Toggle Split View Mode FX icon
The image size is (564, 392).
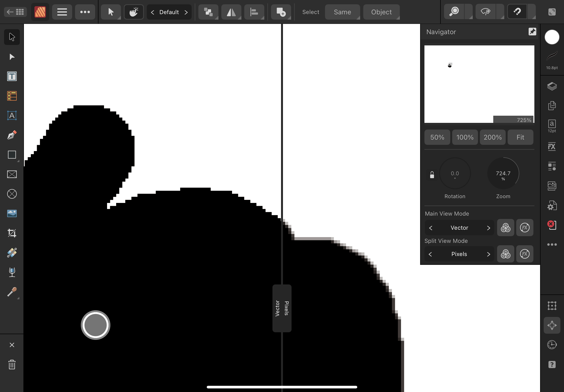525,254
